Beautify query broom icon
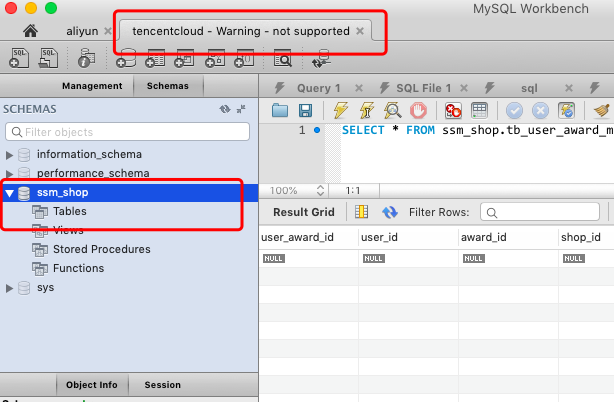 pyautogui.click(x=601, y=111)
